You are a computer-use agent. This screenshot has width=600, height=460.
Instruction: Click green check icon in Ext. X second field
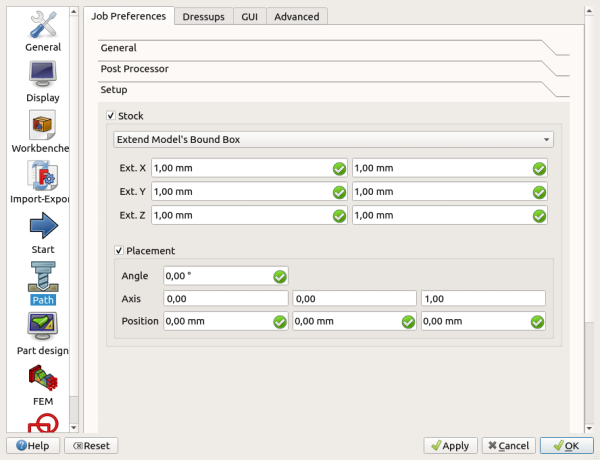(539, 169)
